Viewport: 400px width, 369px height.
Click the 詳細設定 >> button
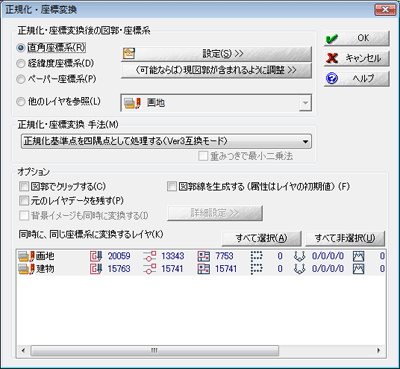[215, 213]
